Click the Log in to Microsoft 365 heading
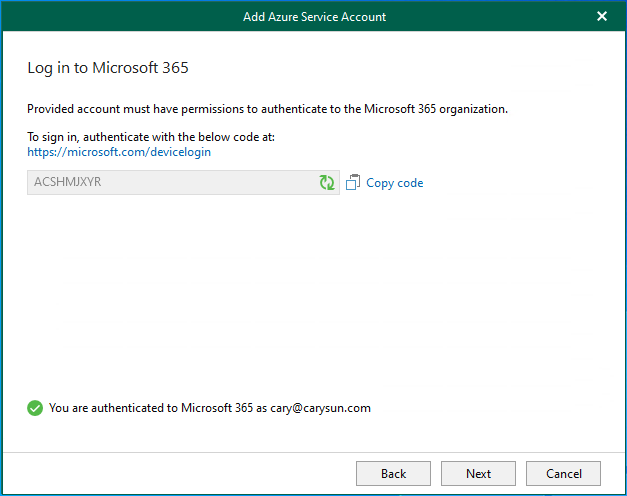The height and width of the screenshot is (496, 627). point(108,68)
